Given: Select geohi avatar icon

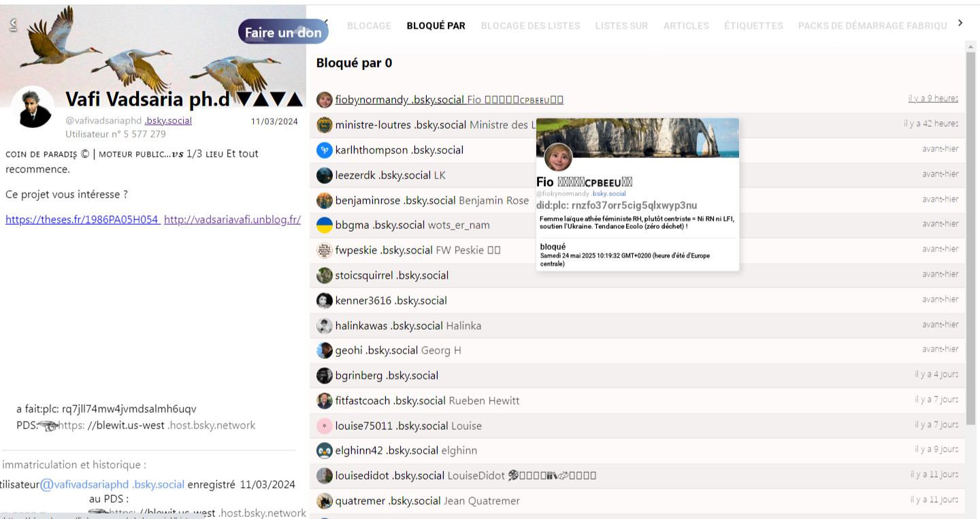Looking at the screenshot, I should (325, 351).
